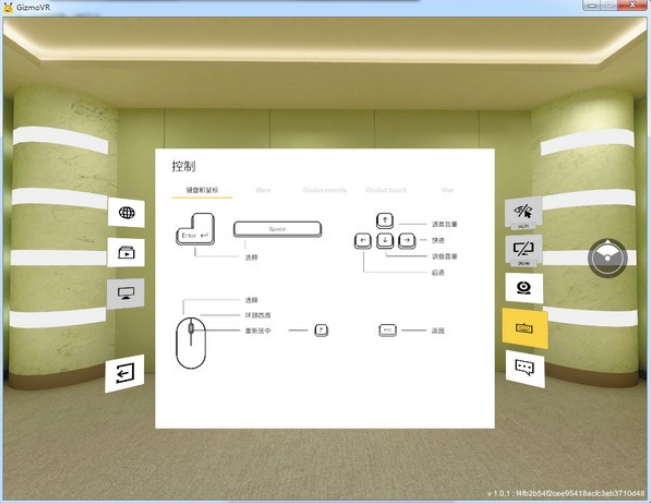Click the GizmoVR title bar app icon

click(8, 7)
